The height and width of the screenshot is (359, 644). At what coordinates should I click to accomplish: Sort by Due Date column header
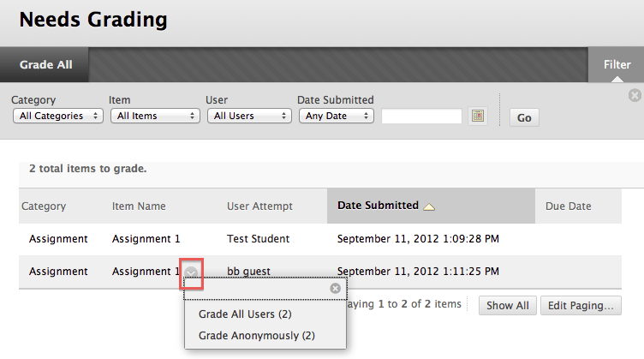click(x=569, y=206)
